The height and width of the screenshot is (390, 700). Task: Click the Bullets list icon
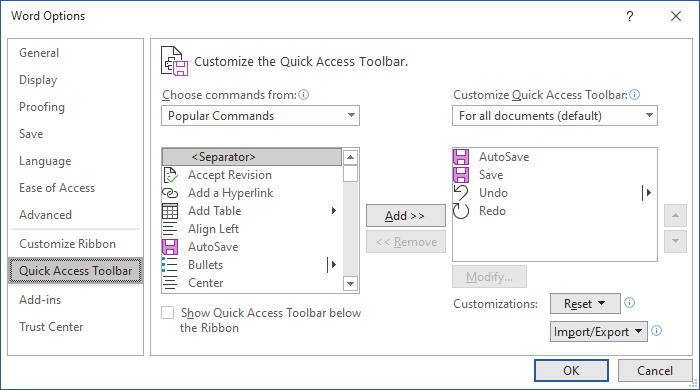[170, 265]
